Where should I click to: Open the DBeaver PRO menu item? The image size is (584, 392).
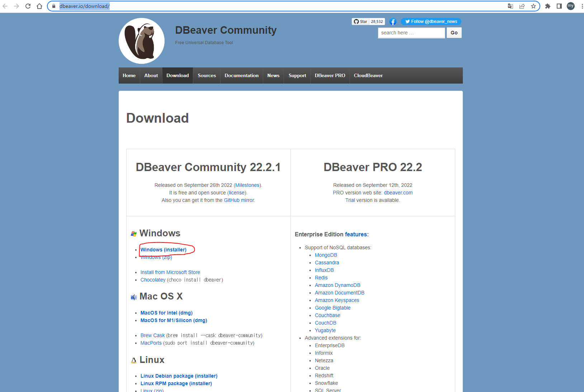point(330,75)
